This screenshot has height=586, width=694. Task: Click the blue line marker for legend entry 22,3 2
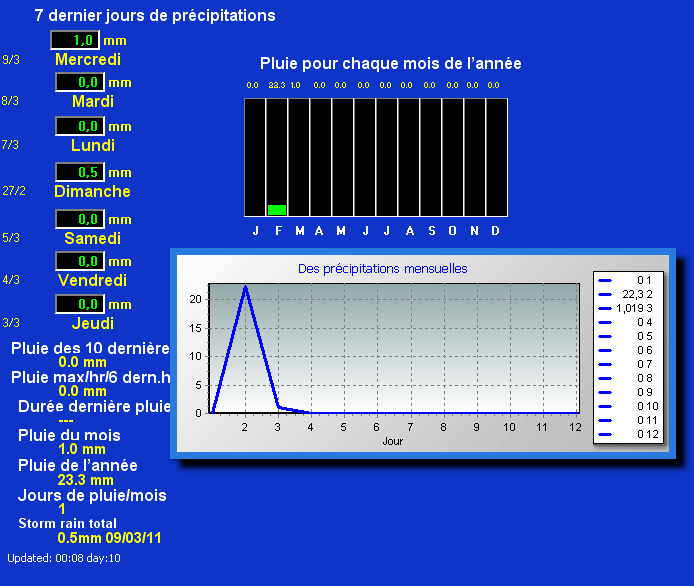605,294
